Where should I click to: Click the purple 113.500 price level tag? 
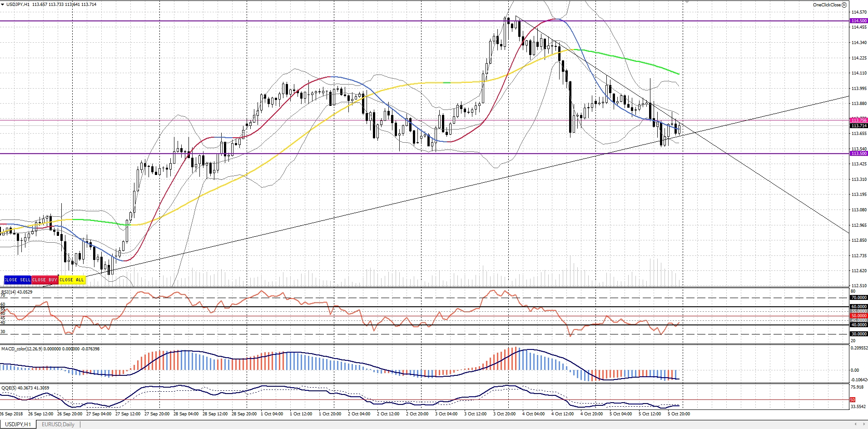point(858,154)
